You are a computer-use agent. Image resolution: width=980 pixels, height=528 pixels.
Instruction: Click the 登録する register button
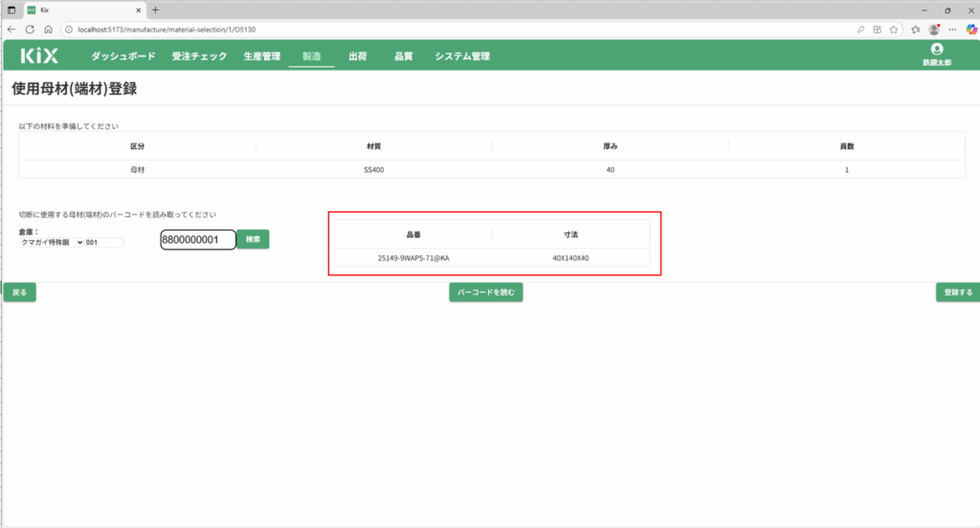[957, 293]
